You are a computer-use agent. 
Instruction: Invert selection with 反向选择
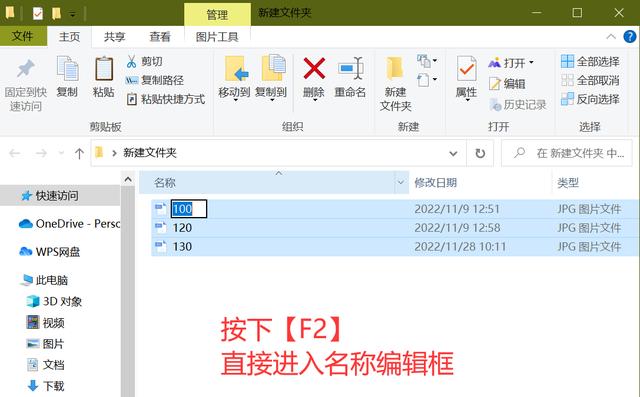pyautogui.click(x=590, y=99)
